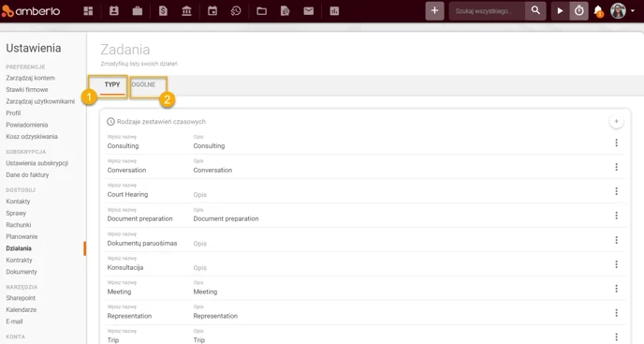Open Kontrakty customization settings
644x344 pixels.
point(19,260)
